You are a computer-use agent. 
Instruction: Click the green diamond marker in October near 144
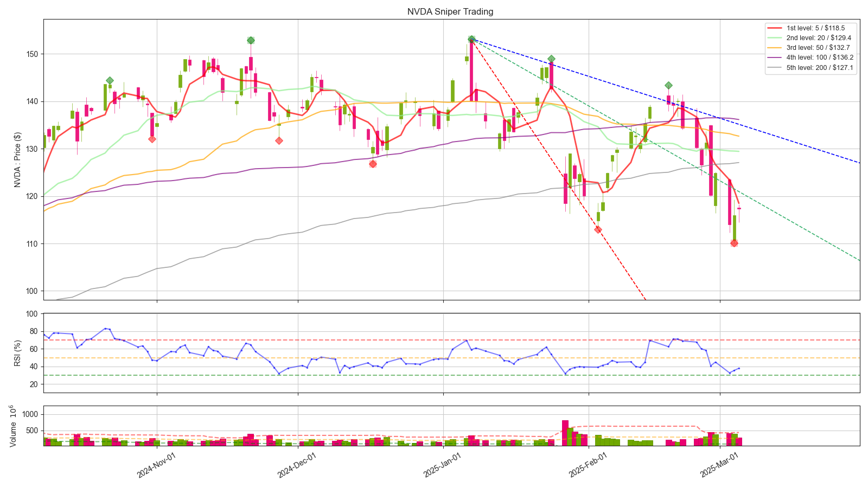(110, 80)
